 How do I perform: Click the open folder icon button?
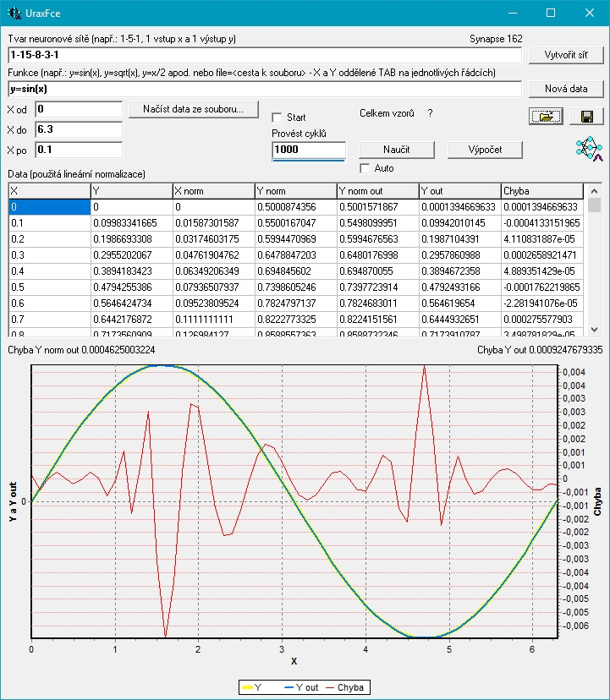point(546,117)
